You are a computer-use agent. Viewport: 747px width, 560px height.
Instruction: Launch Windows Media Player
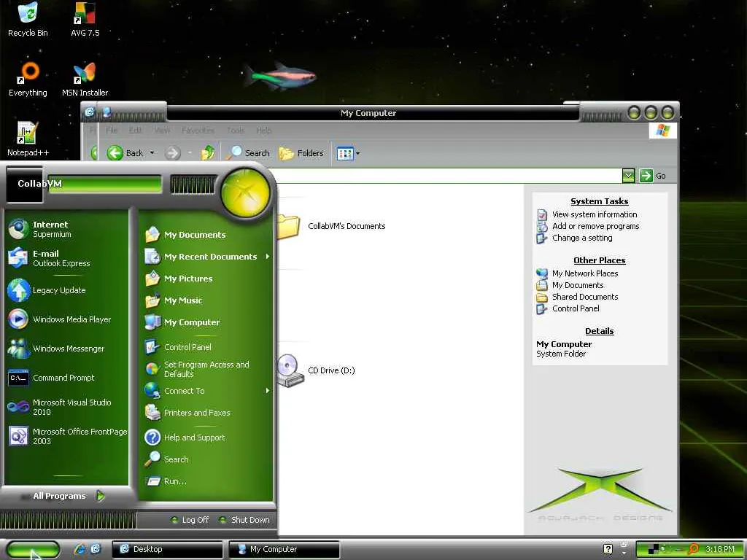tap(66, 319)
